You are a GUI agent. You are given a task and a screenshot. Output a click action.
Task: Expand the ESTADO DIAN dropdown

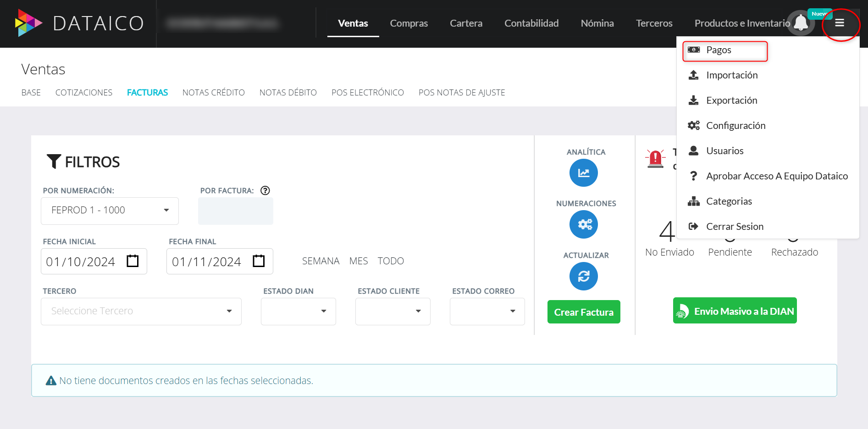323,311
